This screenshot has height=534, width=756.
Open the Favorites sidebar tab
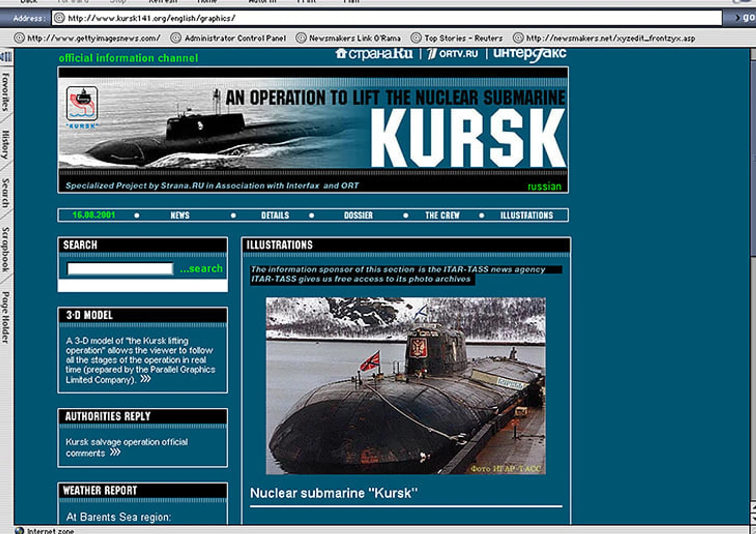[6, 92]
